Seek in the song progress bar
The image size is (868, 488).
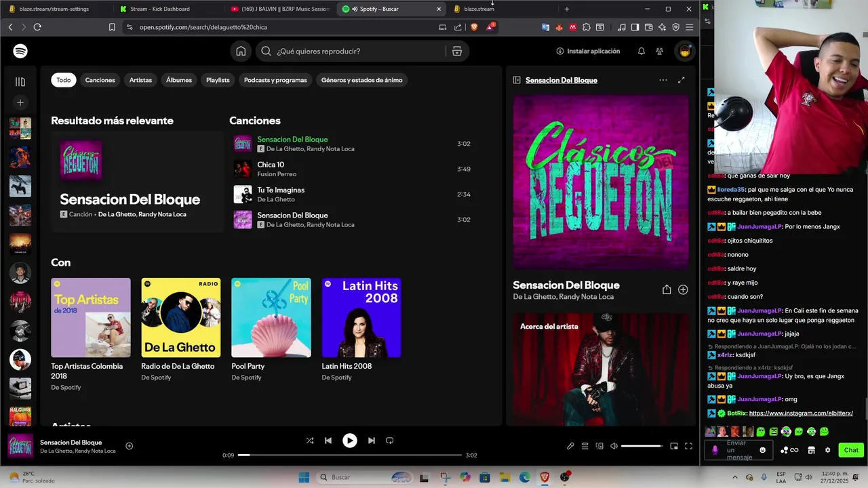pos(350,455)
